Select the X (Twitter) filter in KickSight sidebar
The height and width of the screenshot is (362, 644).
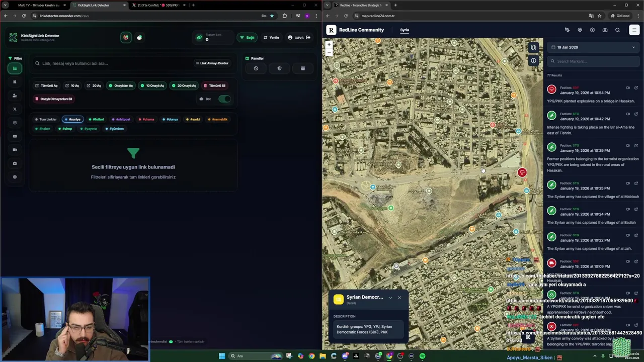pyautogui.click(x=15, y=109)
